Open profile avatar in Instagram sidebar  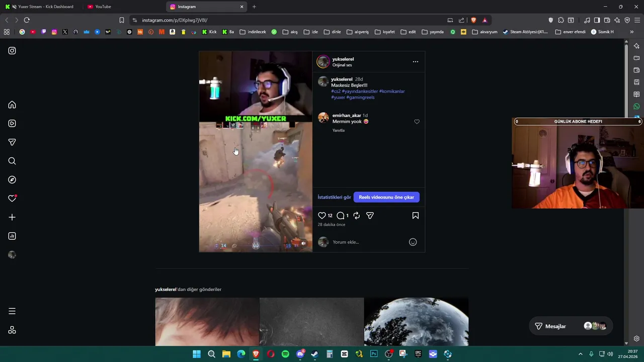(12, 255)
